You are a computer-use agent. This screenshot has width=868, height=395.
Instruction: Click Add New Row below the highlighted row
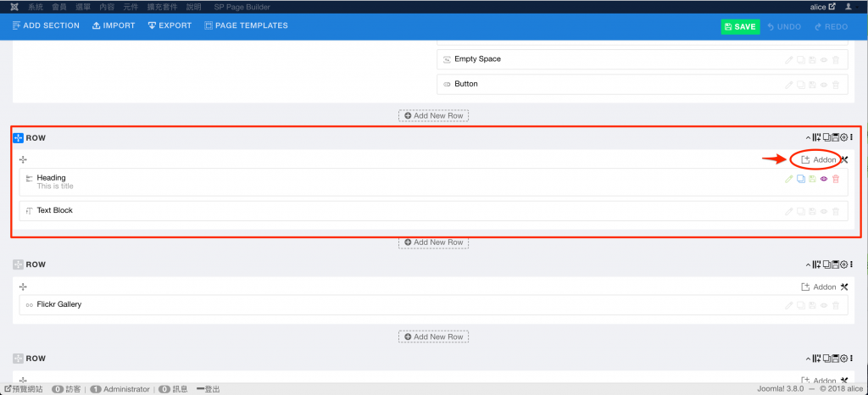(x=433, y=242)
